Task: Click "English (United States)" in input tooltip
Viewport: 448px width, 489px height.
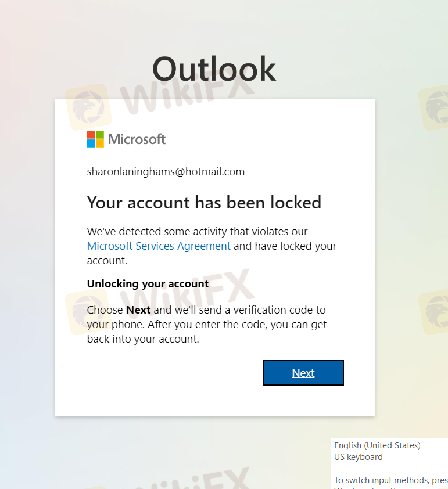Action: (377, 445)
